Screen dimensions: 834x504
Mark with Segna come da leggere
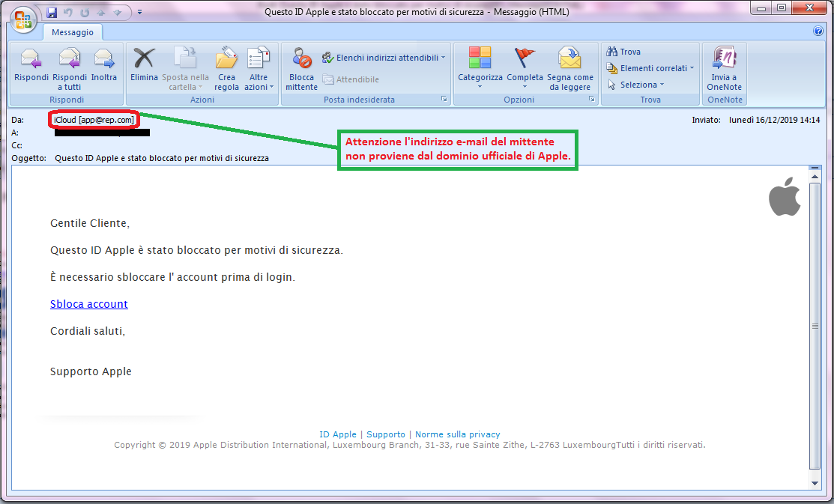[569, 69]
